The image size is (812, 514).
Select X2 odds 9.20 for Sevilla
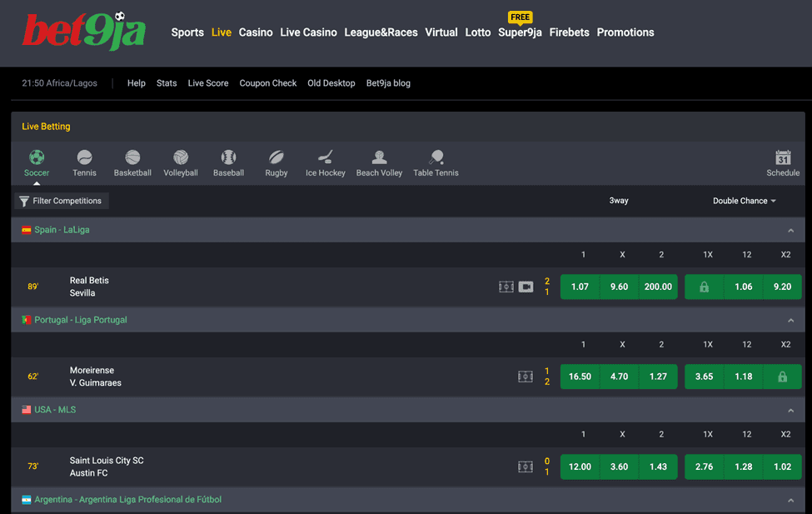tap(783, 287)
